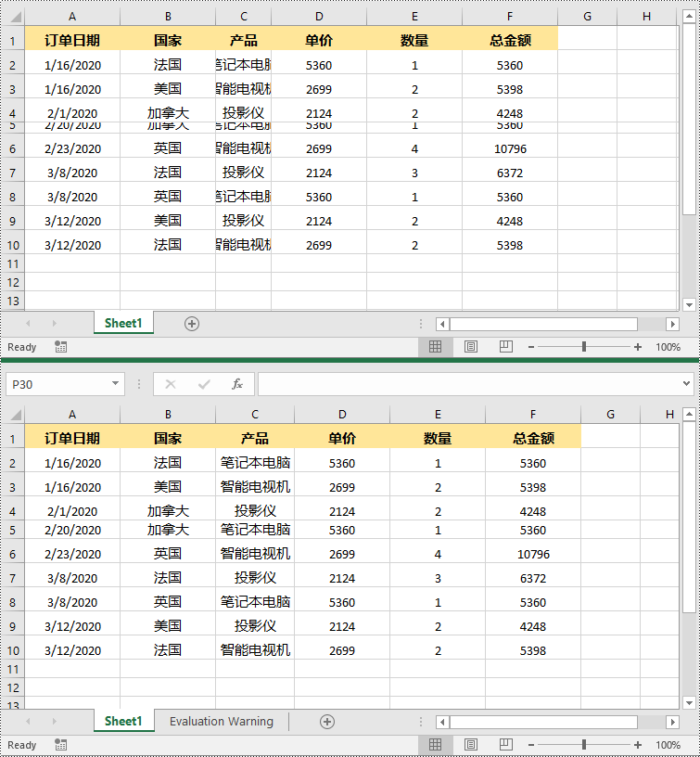Click the Enter checkmark icon in formula bar
This screenshot has height=757, width=700.
pos(204,384)
